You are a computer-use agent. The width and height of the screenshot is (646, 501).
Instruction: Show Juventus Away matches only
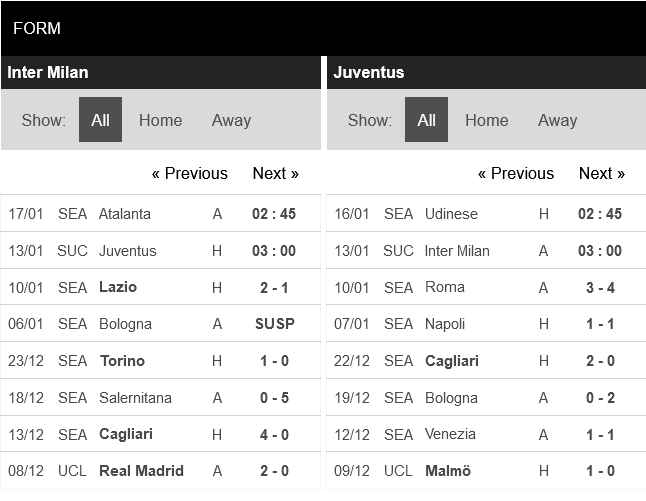557,120
